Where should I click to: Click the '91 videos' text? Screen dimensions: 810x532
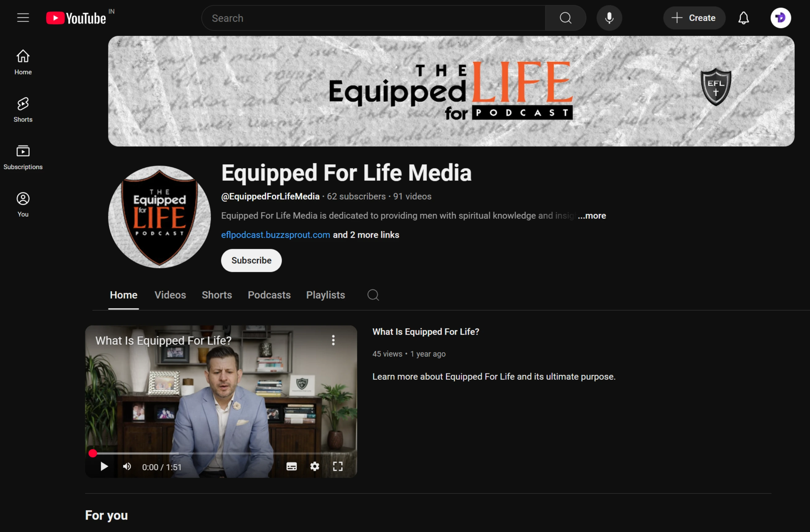(x=412, y=197)
